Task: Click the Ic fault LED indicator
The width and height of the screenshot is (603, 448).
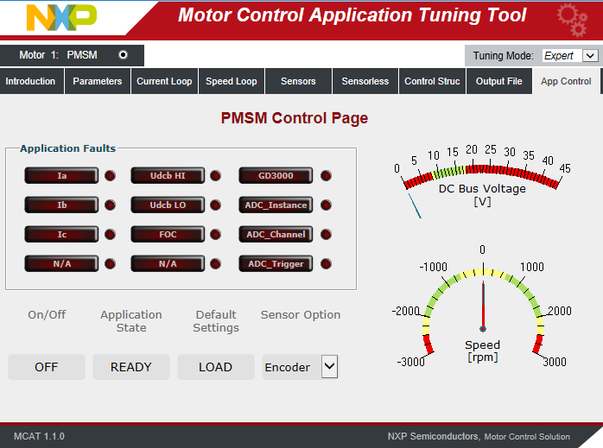Action: click(110, 234)
